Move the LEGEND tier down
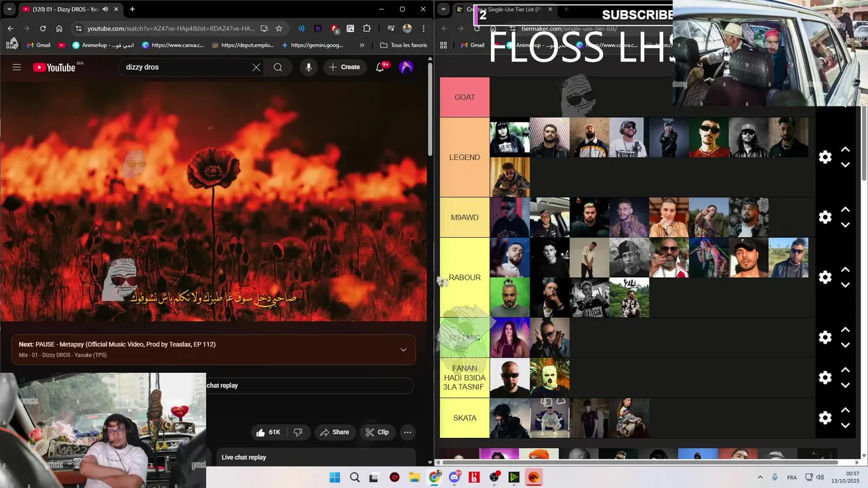 coord(846,165)
